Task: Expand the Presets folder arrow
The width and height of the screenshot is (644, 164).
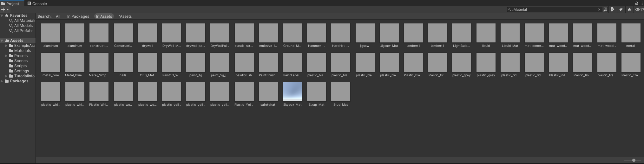Action: (6, 56)
